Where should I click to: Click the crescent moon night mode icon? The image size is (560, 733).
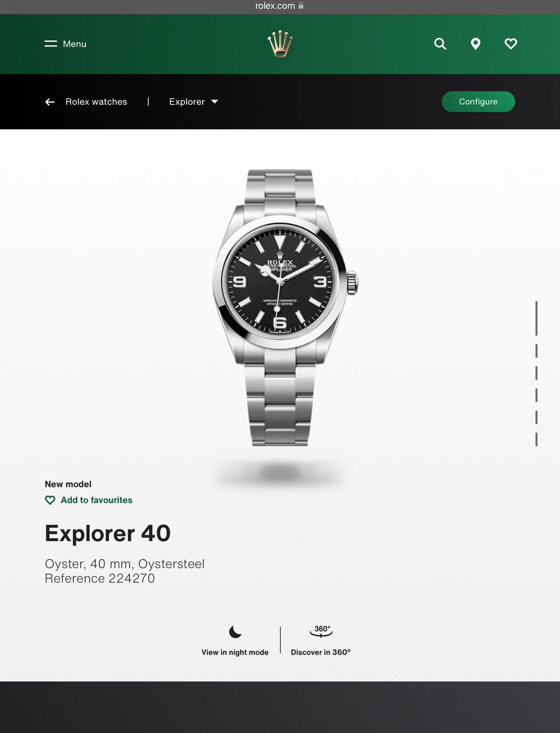(235, 632)
